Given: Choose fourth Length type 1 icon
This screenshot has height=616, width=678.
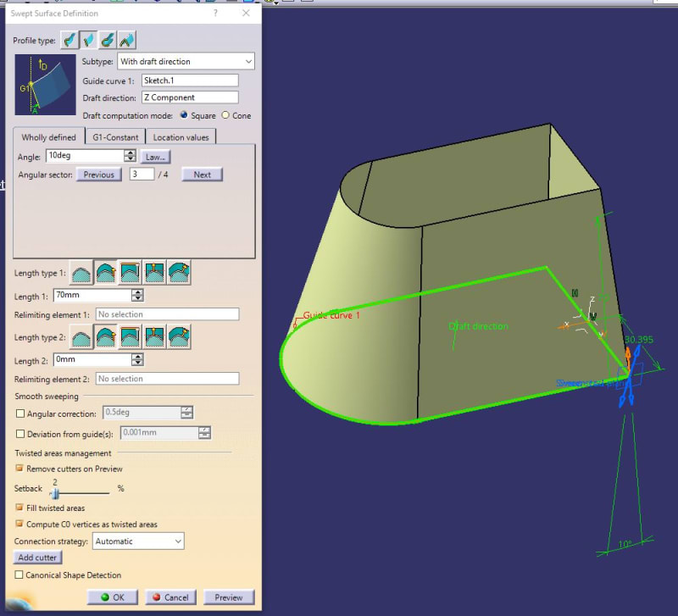Looking at the screenshot, I should click(154, 272).
